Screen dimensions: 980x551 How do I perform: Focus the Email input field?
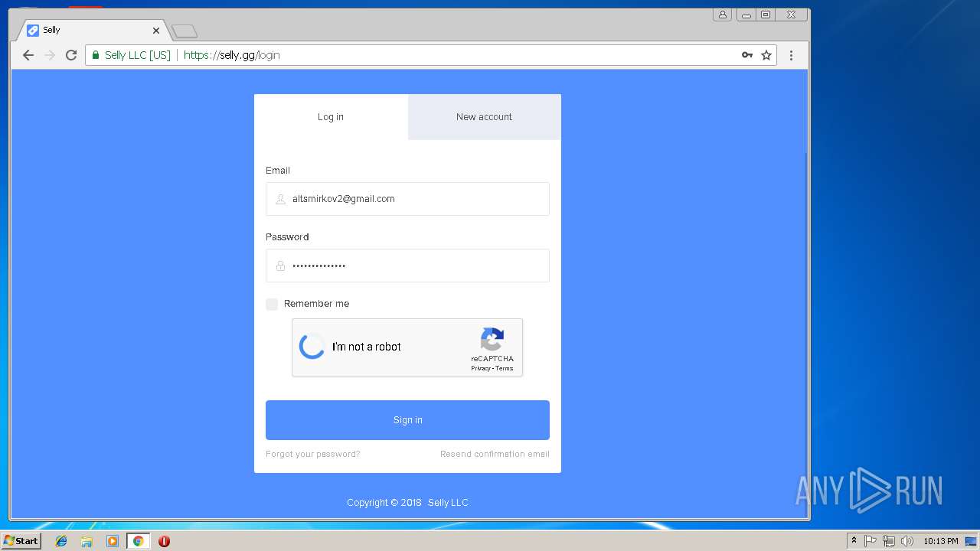tap(407, 199)
